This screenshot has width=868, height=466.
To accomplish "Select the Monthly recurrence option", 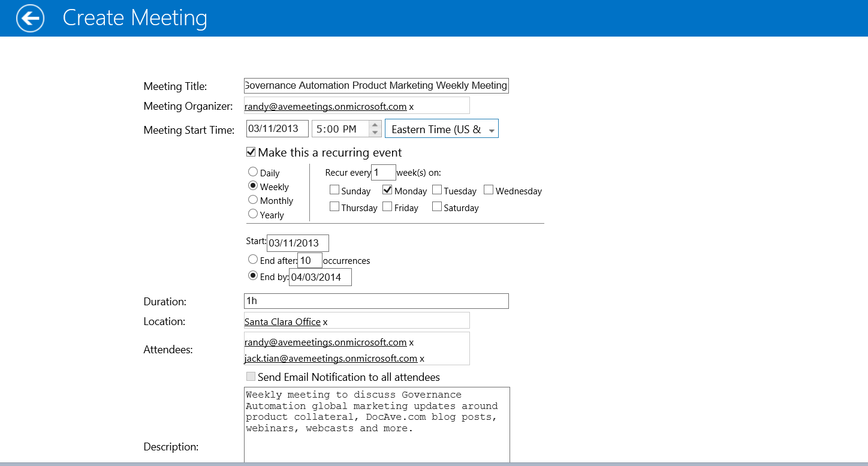I will pos(253,200).
